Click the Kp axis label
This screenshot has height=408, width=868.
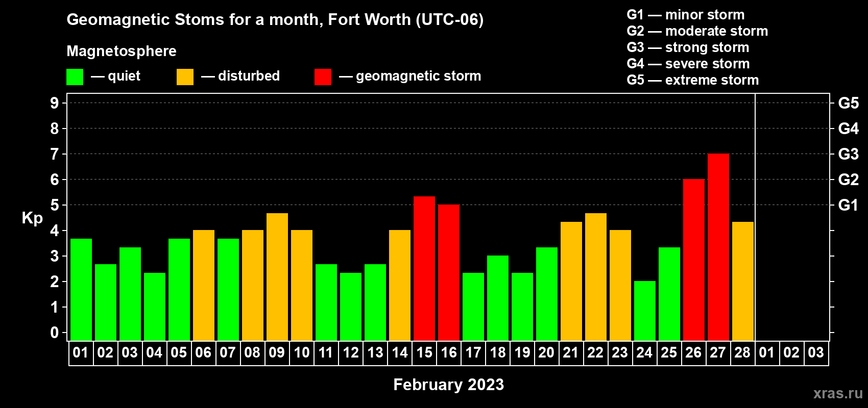tap(32, 218)
